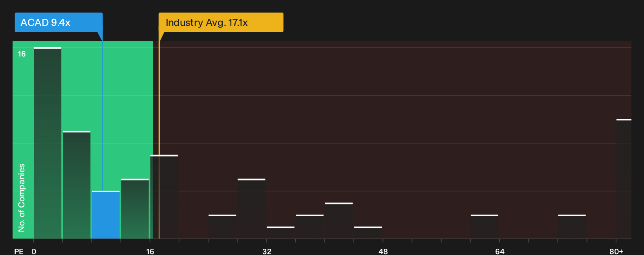The width and height of the screenshot is (644, 255).
Task: Select the highlighted blue ACAD histogram bar
Action: (x=106, y=215)
